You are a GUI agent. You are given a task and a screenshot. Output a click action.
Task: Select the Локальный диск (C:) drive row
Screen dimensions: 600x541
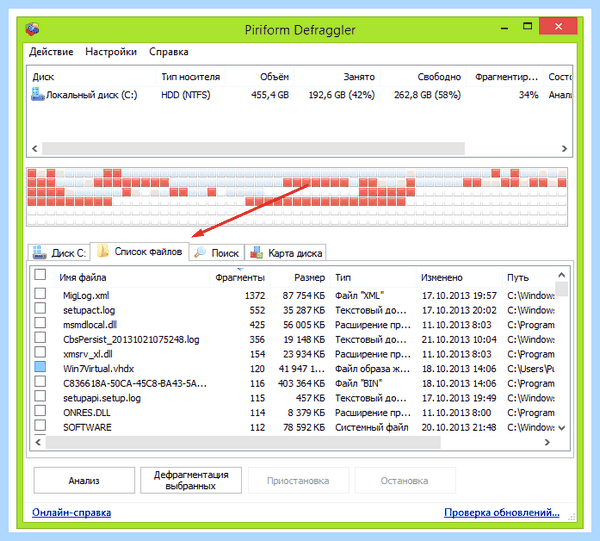pyautogui.click(x=299, y=95)
